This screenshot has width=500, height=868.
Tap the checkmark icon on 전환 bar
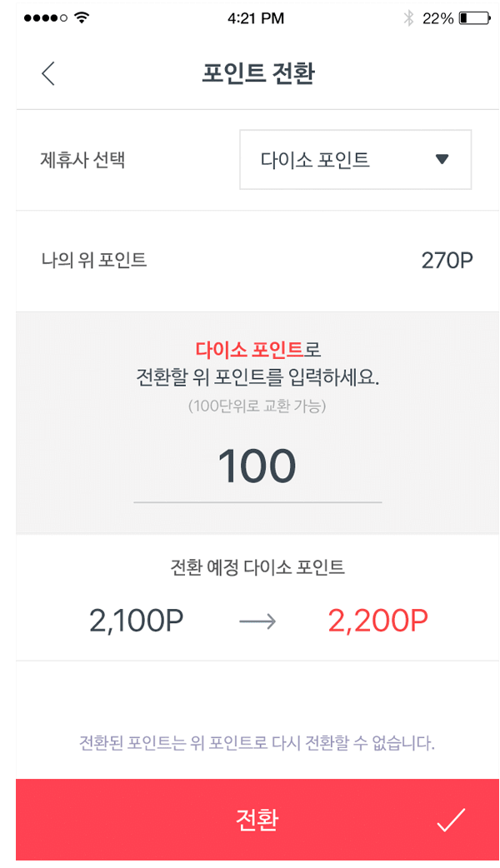451,820
